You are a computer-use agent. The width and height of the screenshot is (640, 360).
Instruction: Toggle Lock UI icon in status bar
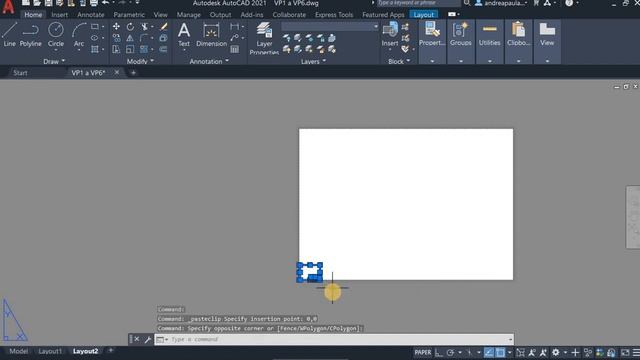click(x=611, y=352)
